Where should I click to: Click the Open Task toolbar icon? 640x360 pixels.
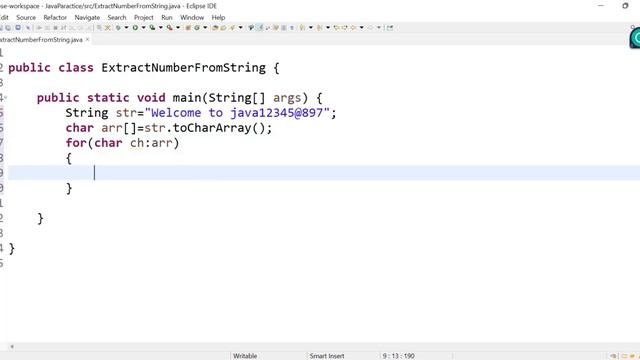pos(223,28)
